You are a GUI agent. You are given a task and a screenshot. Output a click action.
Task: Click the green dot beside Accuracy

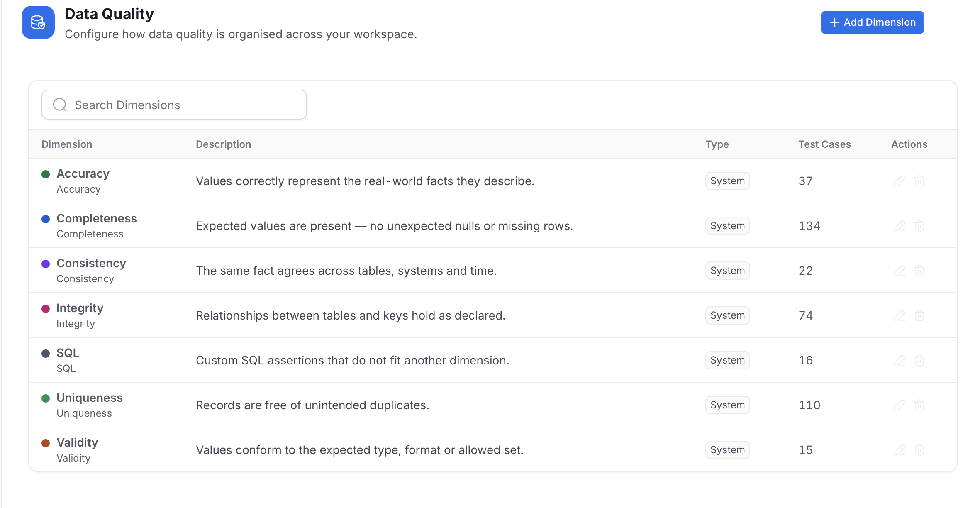point(46,174)
